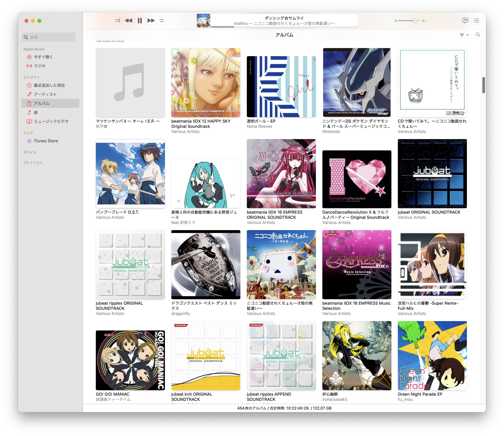Toggle shuffle playback

pyautogui.click(x=118, y=21)
